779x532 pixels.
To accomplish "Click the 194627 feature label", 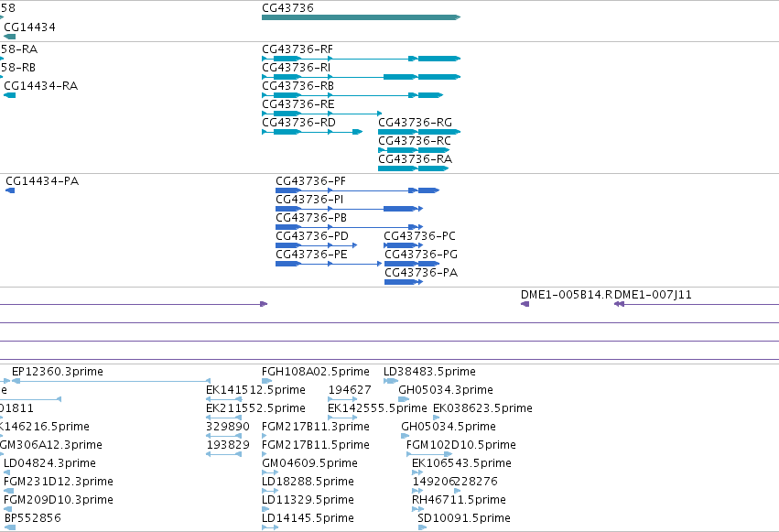I will pos(350,390).
